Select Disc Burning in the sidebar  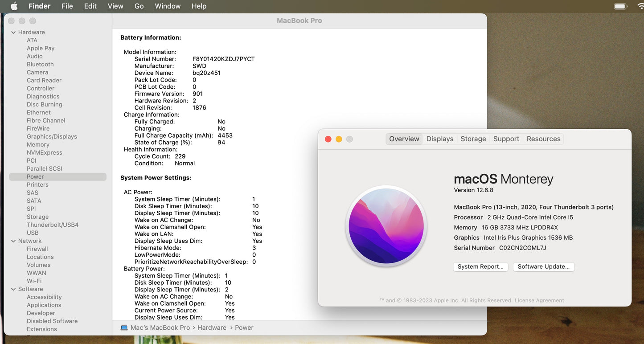pos(45,104)
